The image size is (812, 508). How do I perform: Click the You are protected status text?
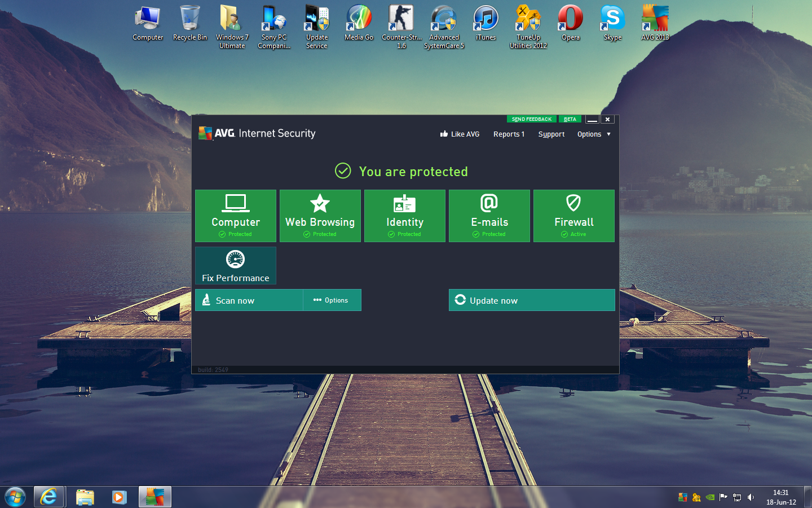[x=413, y=172]
